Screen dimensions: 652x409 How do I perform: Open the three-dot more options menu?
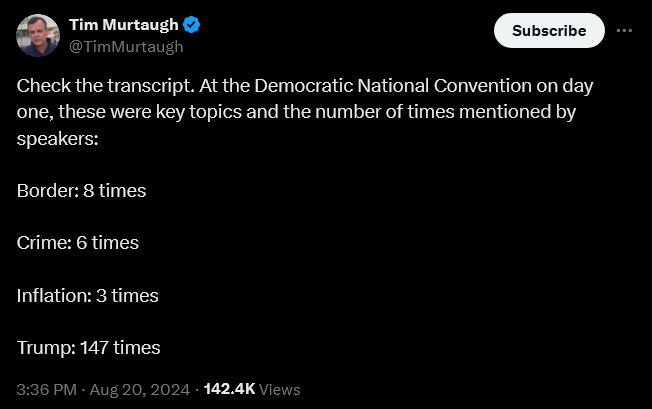pyautogui.click(x=624, y=30)
